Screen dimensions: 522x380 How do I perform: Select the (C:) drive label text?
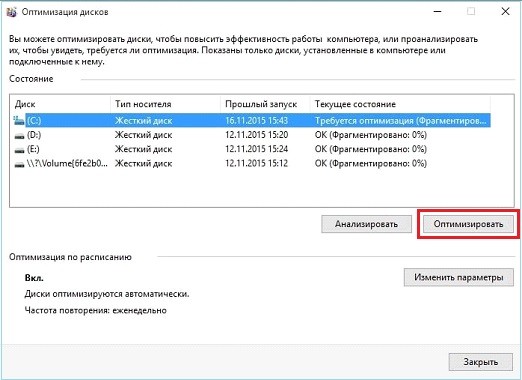(34, 120)
